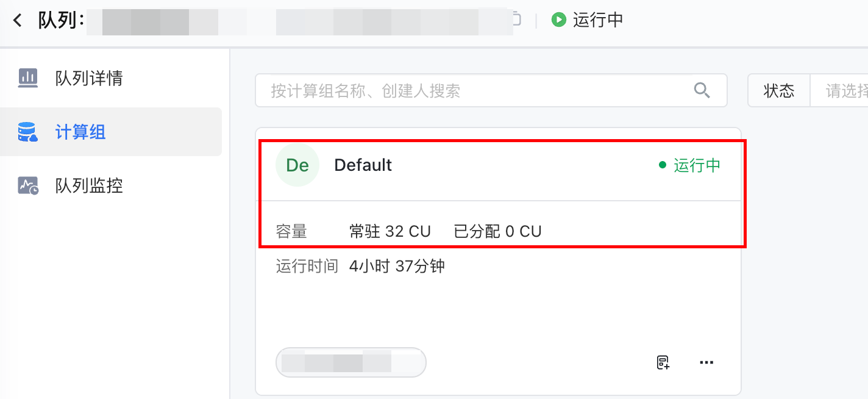Screen dimensions: 868x399
Task: Click the green running status icon in header
Action: coord(558,20)
